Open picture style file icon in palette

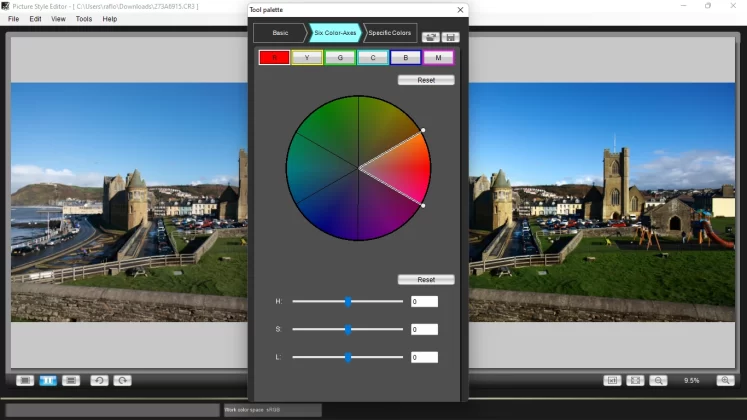tap(431, 37)
